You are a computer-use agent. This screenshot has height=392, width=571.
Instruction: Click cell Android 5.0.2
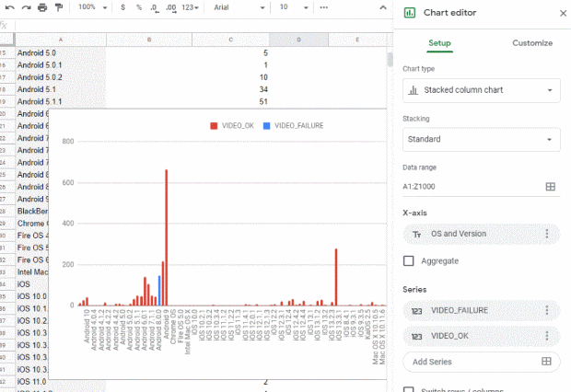tap(61, 77)
